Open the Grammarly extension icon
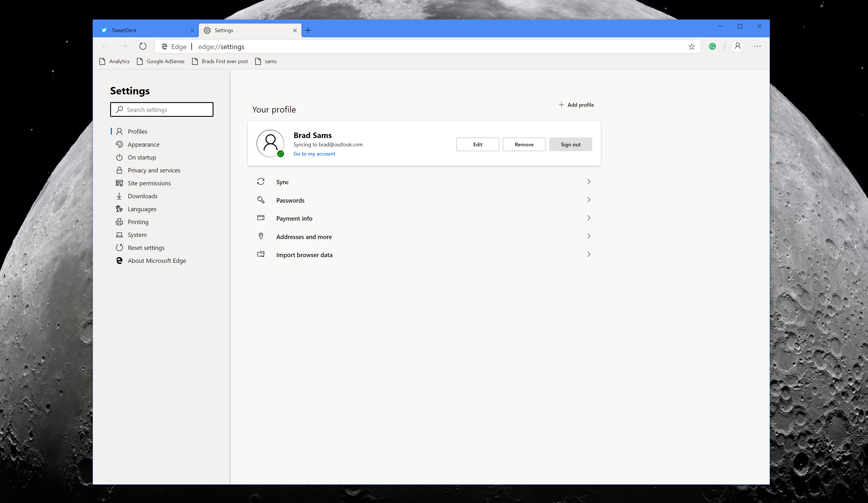Viewport: 868px width, 503px height. 712,46
